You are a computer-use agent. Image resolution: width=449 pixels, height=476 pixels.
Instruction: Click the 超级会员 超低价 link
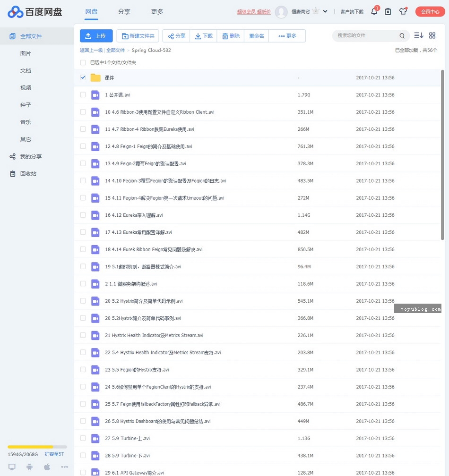tap(254, 11)
